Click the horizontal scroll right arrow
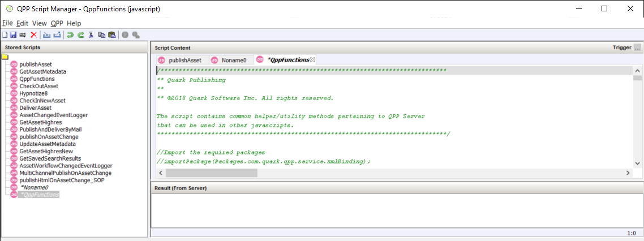644x241 pixels. [x=627, y=173]
